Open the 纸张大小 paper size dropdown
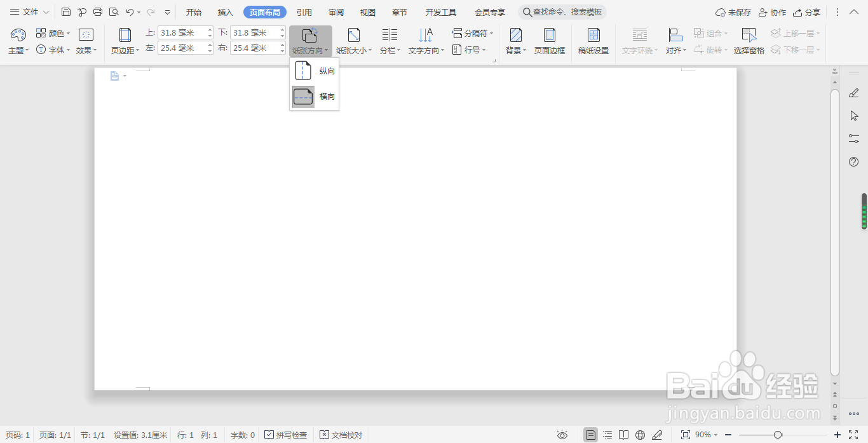This screenshot has height=443, width=868. pyautogui.click(x=353, y=41)
